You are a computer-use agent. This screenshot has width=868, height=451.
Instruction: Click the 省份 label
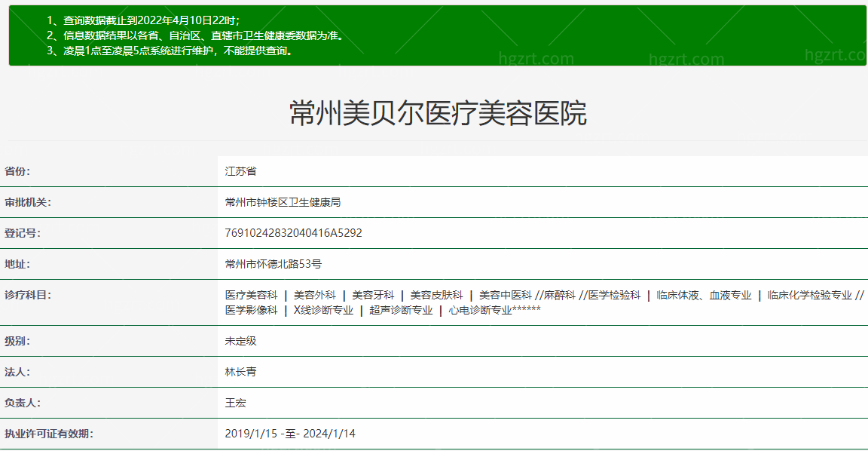tap(17, 171)
